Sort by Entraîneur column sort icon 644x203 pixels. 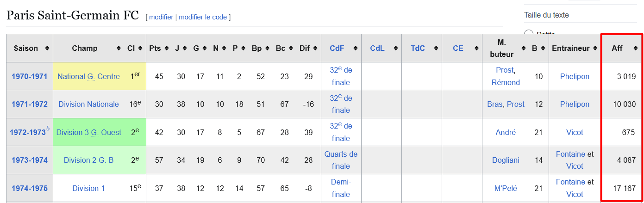tap(594, 49)
